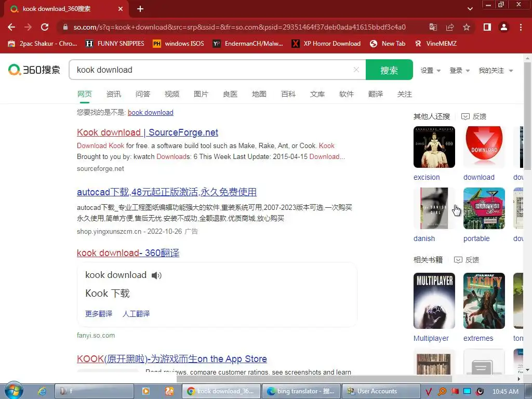Click the horizontal page scrollbar
This screenshot has width=532, height=399.
(x=314, y=379)
